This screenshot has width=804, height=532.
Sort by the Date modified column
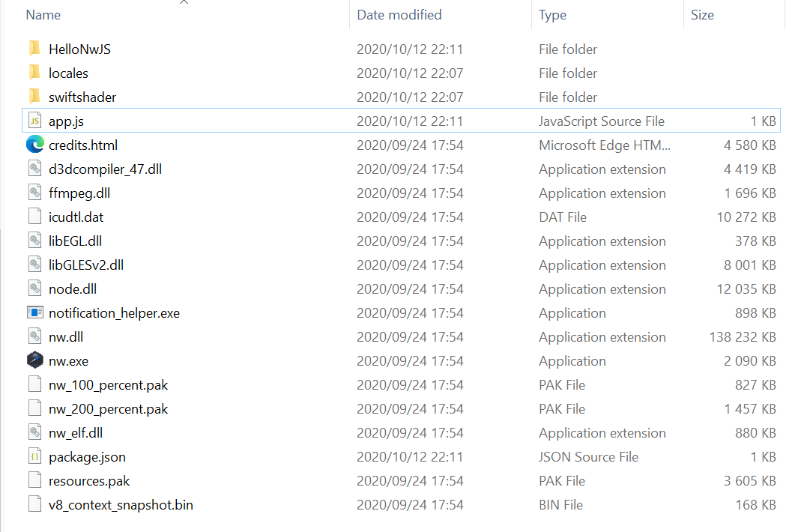[x=399, y=15]
